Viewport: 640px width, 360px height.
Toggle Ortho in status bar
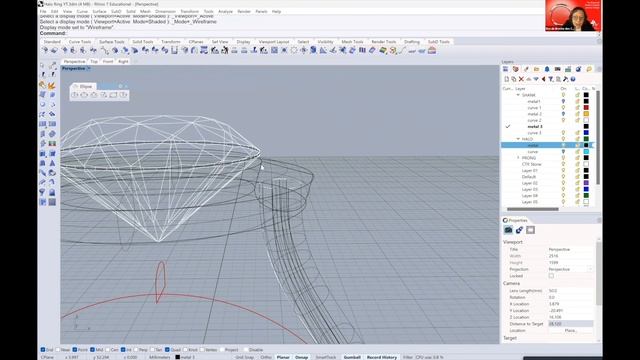tap(266, 357)
